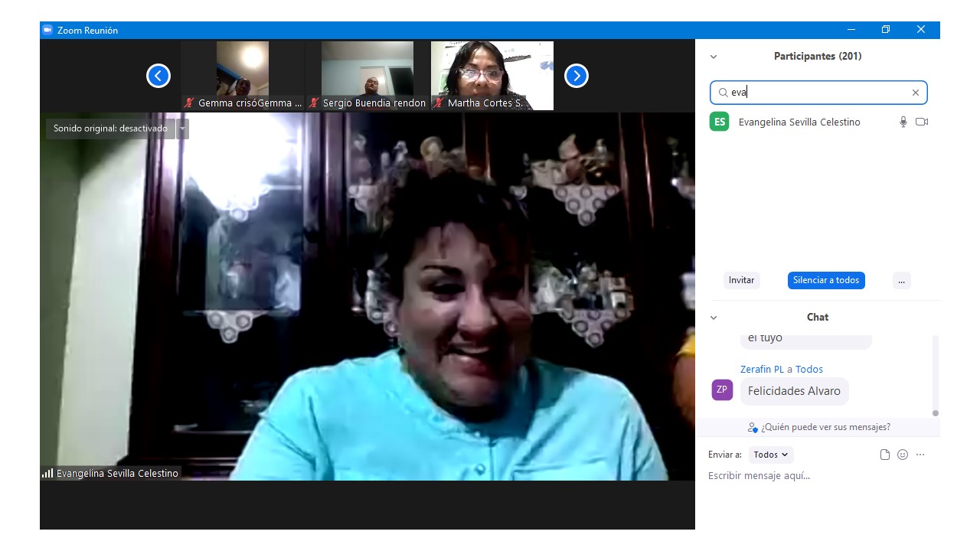The height and width of the screenshot is (551, 980).
Task: Click Zerafin PL sender name in chat
Action: tap(762, 369)
